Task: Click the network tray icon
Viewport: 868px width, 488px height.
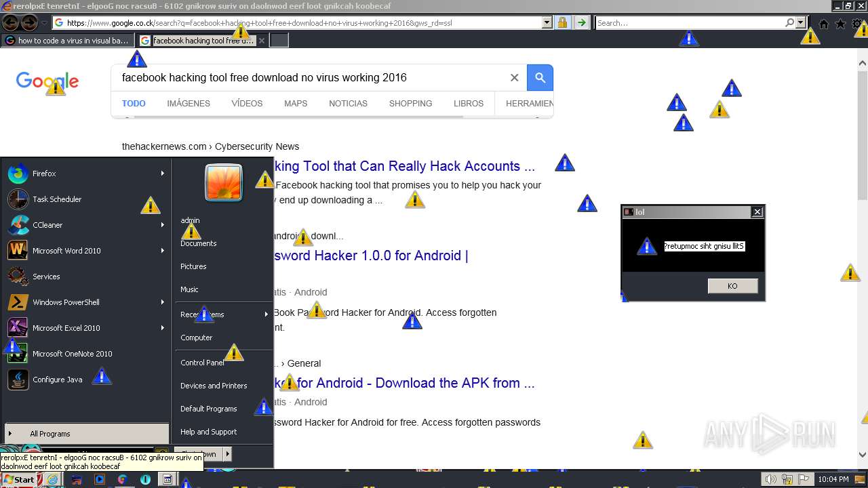Action: tap(787, 480)
